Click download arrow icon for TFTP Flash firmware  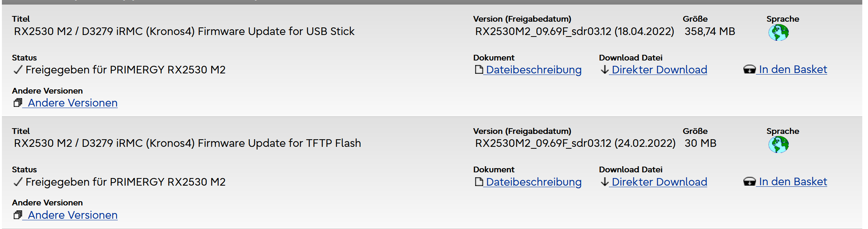pyautogui.click(x=604, y=182)
